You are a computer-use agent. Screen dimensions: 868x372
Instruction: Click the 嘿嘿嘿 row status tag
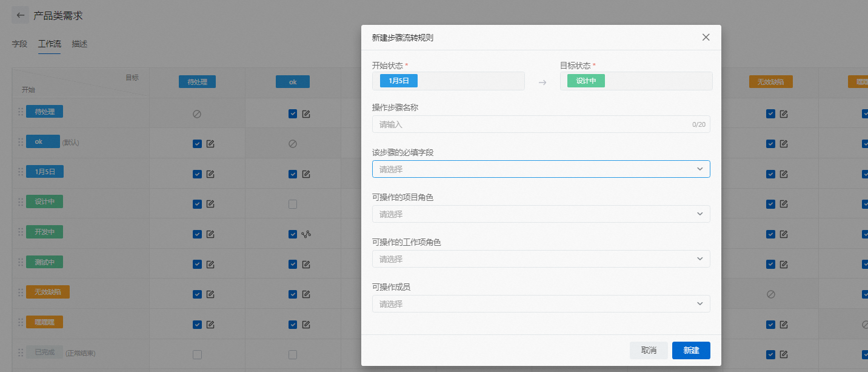pos(45,322)
